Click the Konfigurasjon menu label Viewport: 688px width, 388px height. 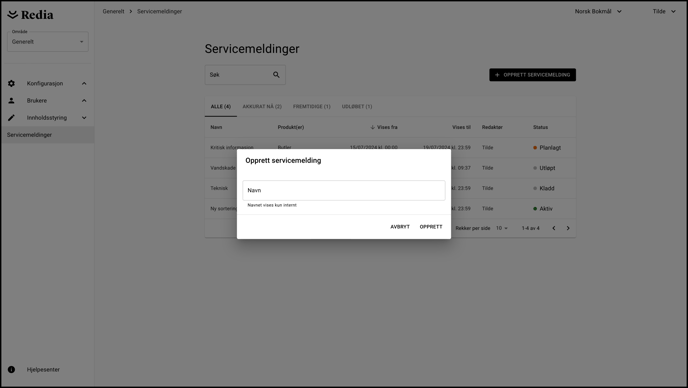click(x=45, y=83)
